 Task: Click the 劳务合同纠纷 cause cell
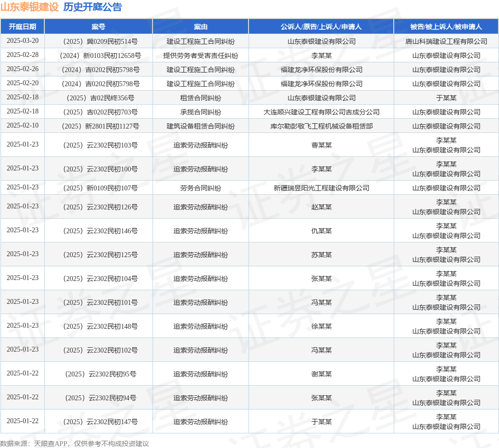click(x=200, y=188)
